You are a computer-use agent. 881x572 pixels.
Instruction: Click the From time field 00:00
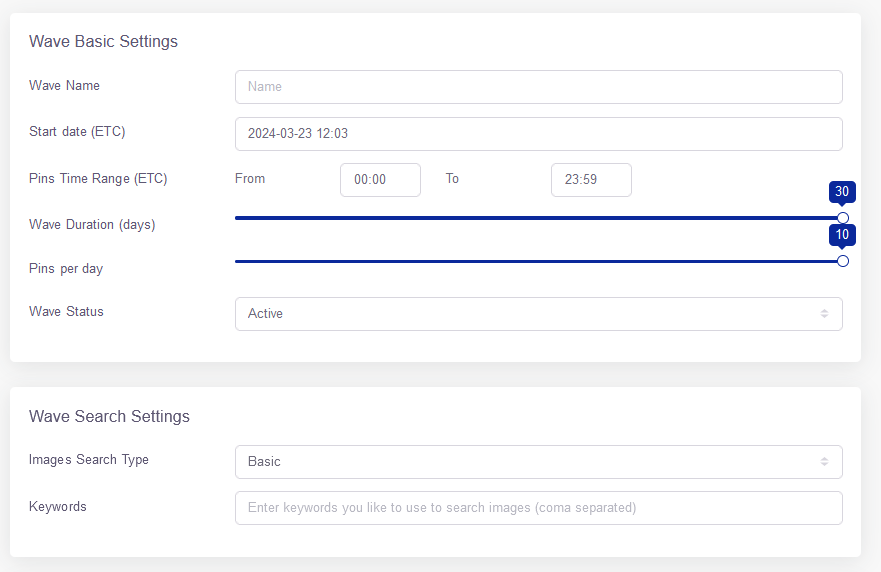(x=380, y=180)
